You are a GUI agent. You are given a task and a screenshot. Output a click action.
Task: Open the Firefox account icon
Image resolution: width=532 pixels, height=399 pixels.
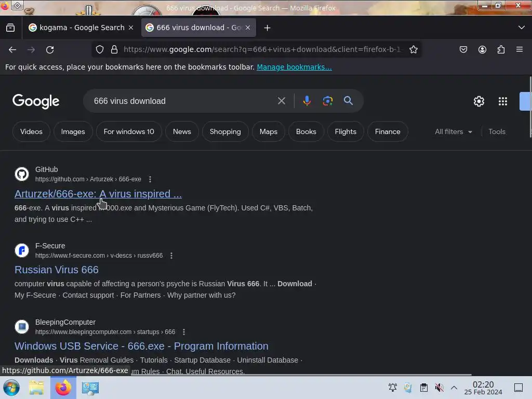[x=482, y=49]
